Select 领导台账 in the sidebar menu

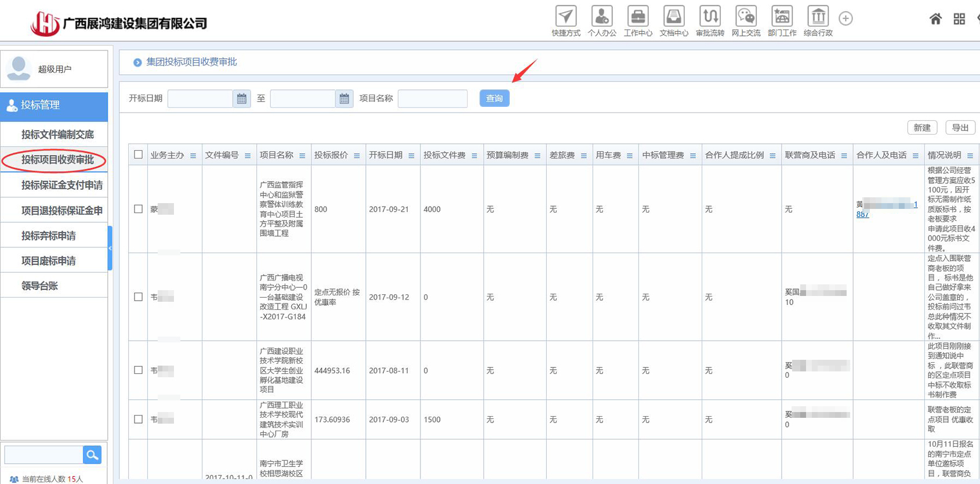tap(39, 286)
